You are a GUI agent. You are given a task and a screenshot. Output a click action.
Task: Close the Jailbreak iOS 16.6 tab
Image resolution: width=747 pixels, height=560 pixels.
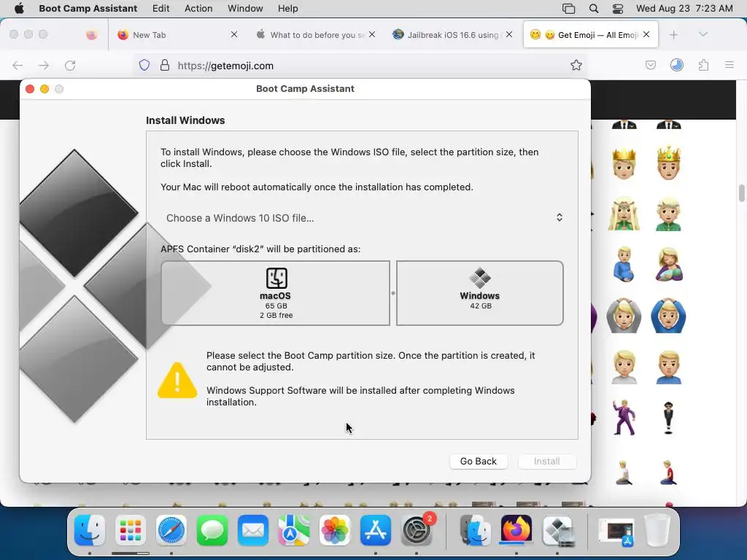(509, 34)
